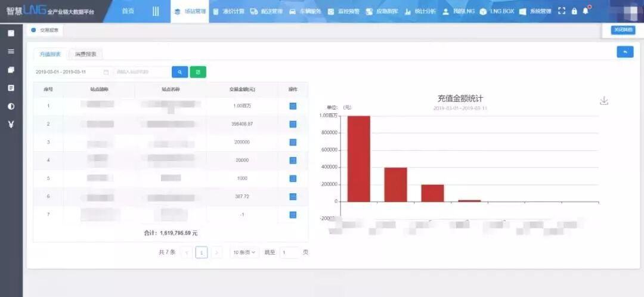Click the 398408.87 amount cell
The width and height of the screenshot is (644, 297).
pyautogui.click(x=242, y=124)
